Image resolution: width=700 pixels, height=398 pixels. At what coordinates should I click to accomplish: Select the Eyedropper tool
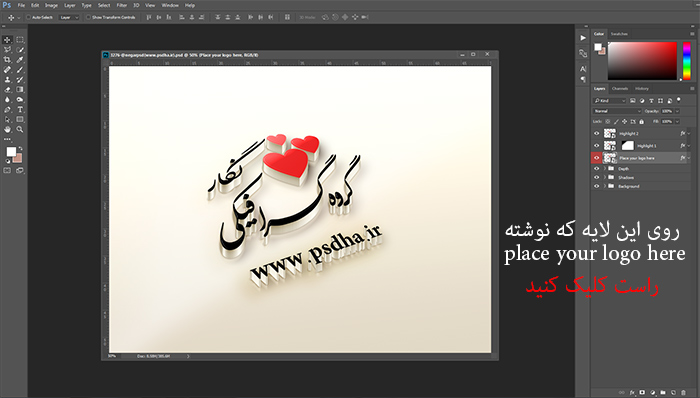click(20, 60)
